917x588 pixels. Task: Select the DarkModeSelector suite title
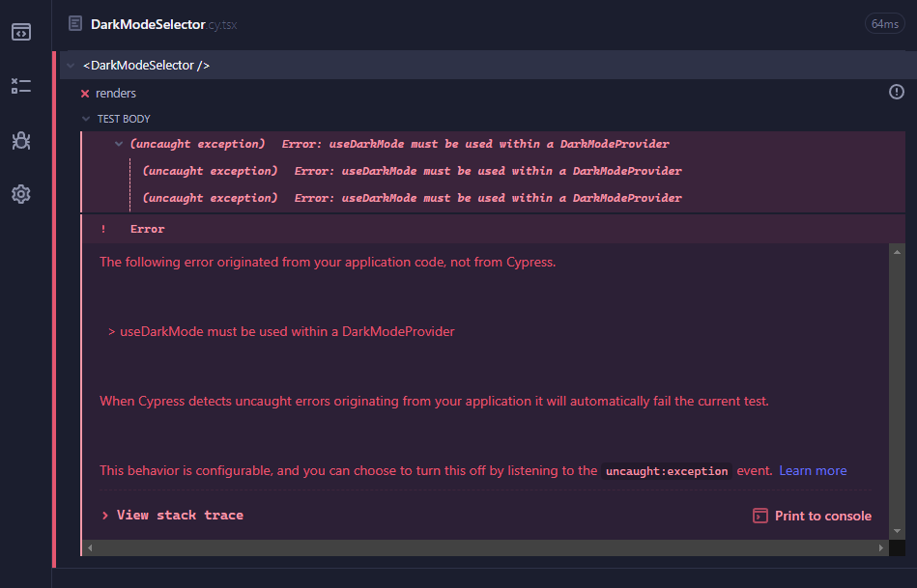[146, 66]
